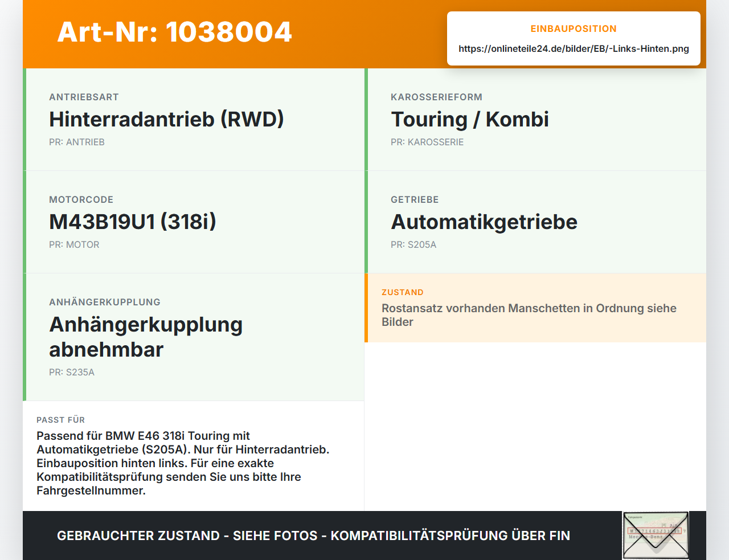Click the ZUSTAND label
This screenshot has height=560, width=729.
pyautogui.click(x=403, y=292)
